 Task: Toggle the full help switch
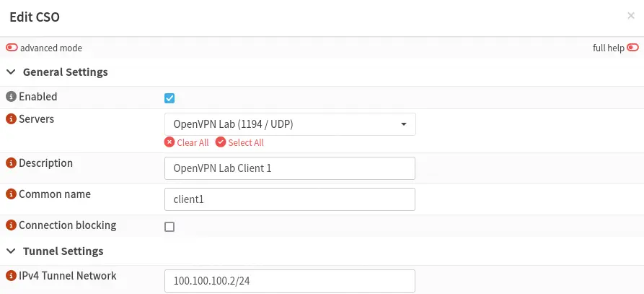point(632,48)
